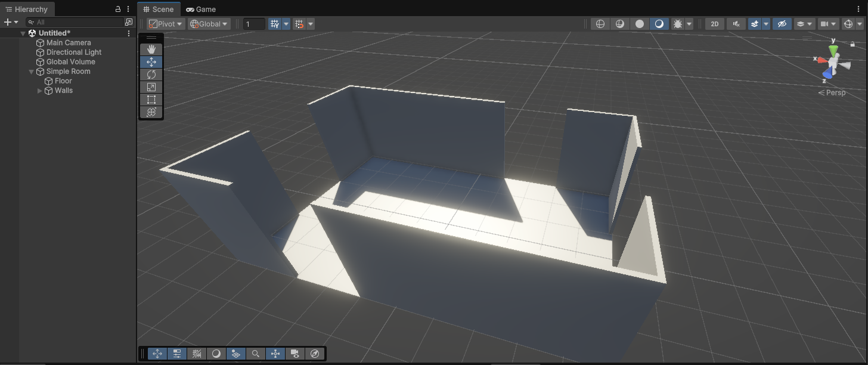
Task: Toggle 2D scene view mode
Action: tap(714, 23)
